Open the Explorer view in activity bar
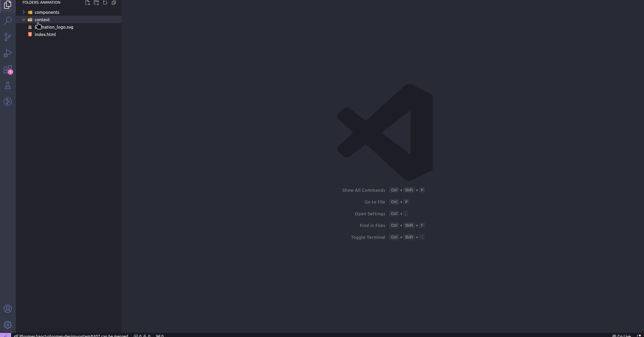 (8, 5)
